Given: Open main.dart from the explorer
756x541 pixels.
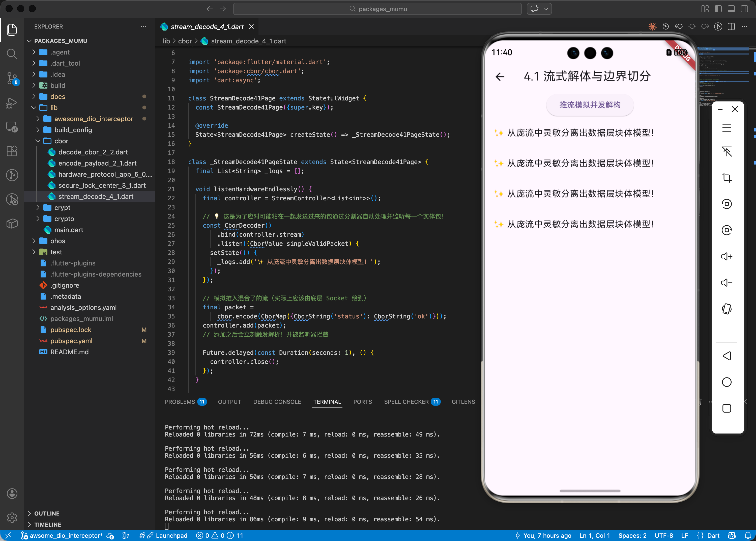Looking at the screenshot, I should coord(69,230).
